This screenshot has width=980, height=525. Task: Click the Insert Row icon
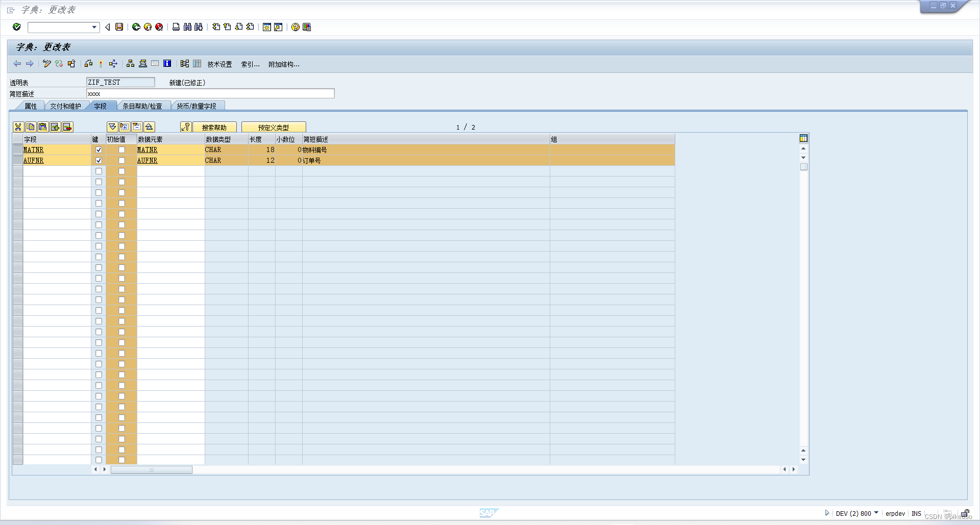click(55, 127)
